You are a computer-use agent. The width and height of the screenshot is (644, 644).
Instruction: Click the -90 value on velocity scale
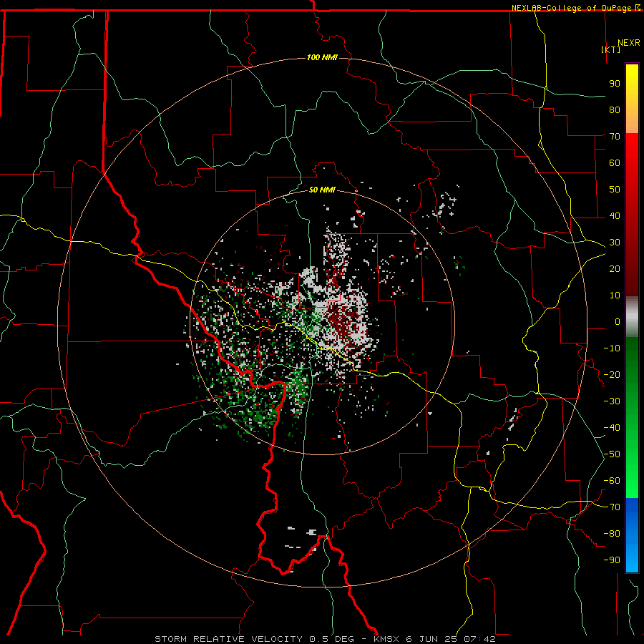click(x=612, y=560)
